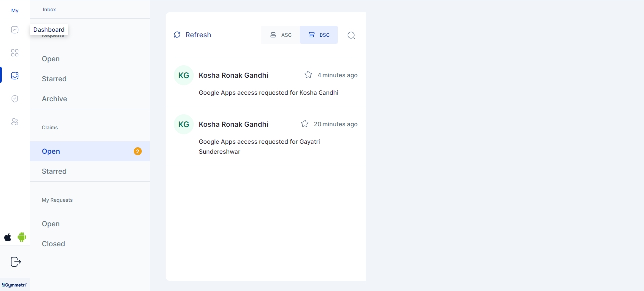The image size is (644, 291).
Task: Click the Refresh button
Action: pos(192,35)
